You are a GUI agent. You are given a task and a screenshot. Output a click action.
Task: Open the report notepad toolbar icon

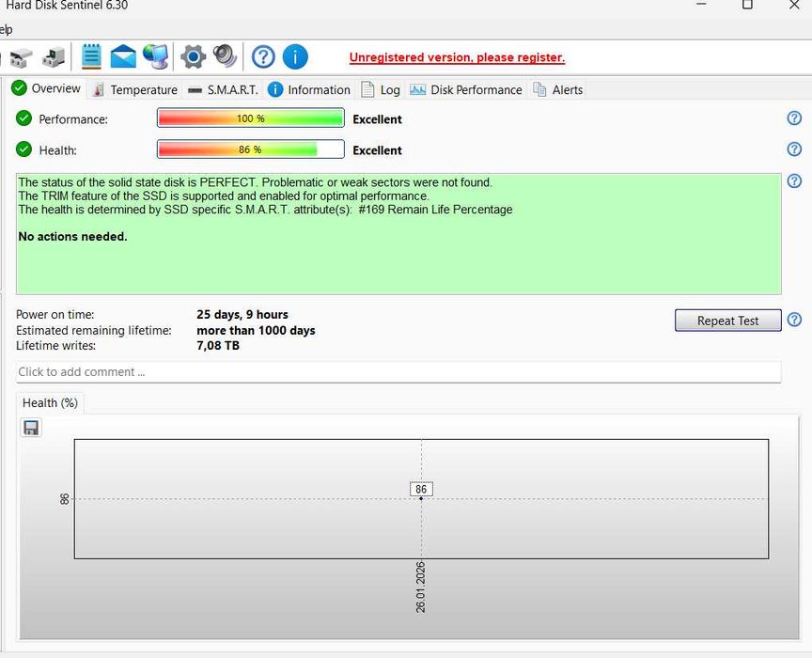[x=91, y=56]
